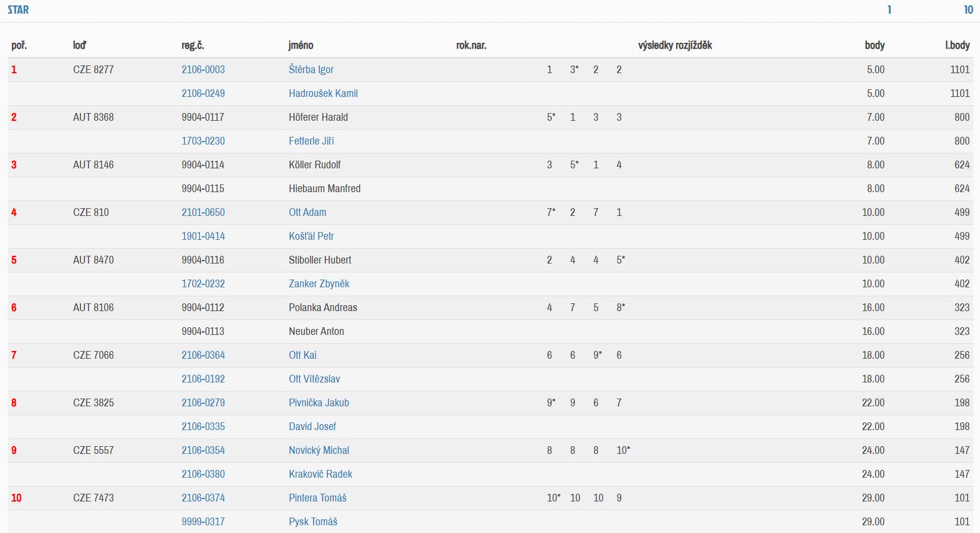Screen dimensions: 980x533
Task: Open the STAR class heading link
Action: (x=18, y=10)
